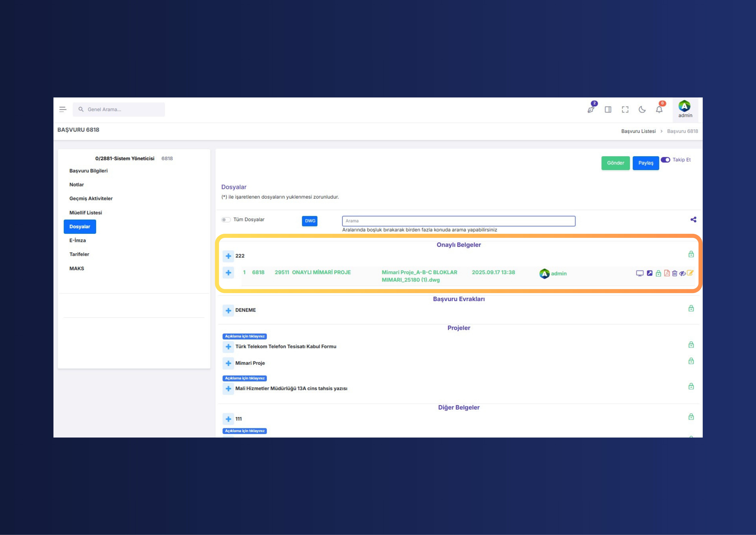Click the monitor preview icon in file row

(x=640, y=273)
